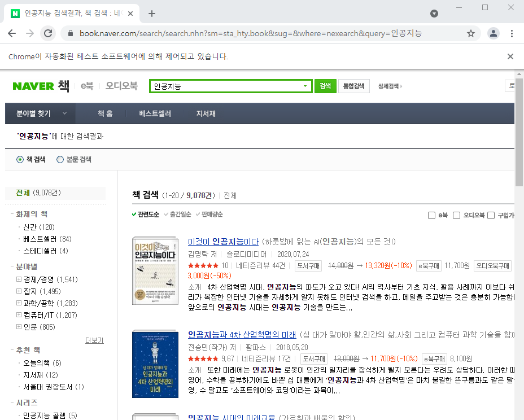Viewport: 524px width, 420px height.
Task: Click 네티즌리뷰 17건 link
Action: click(x=266, y=359)
